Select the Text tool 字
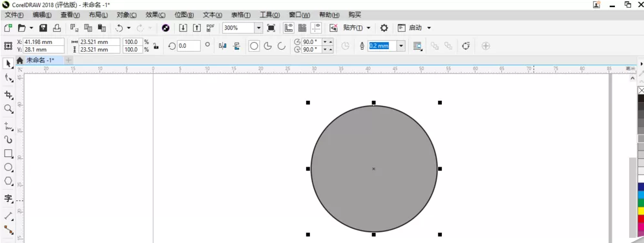 tap(8, 198)
